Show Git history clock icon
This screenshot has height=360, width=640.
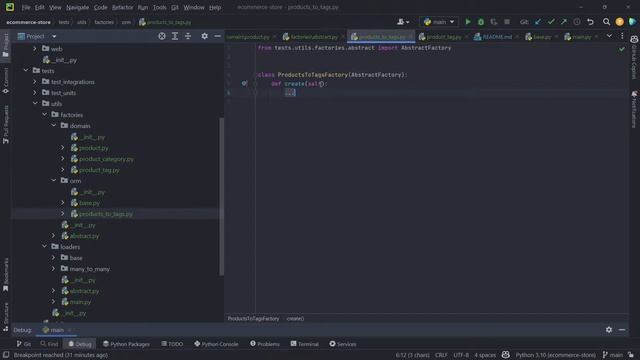click(x=577, y=22)
